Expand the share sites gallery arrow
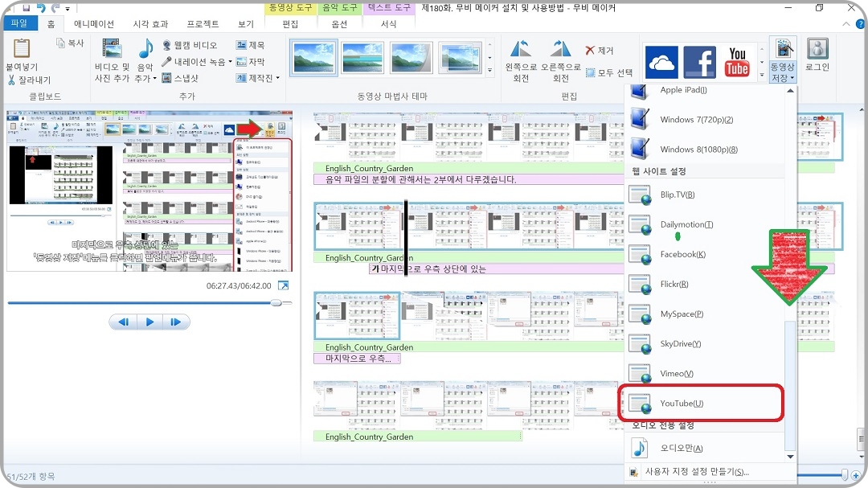Viewport: 868px width, 488px height. tap(762, 75)
